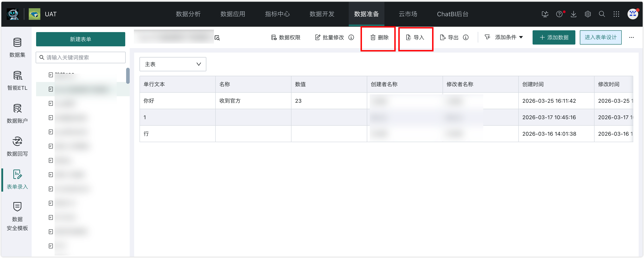
Task: Click the 名称 column header
Action: (253, 84)
